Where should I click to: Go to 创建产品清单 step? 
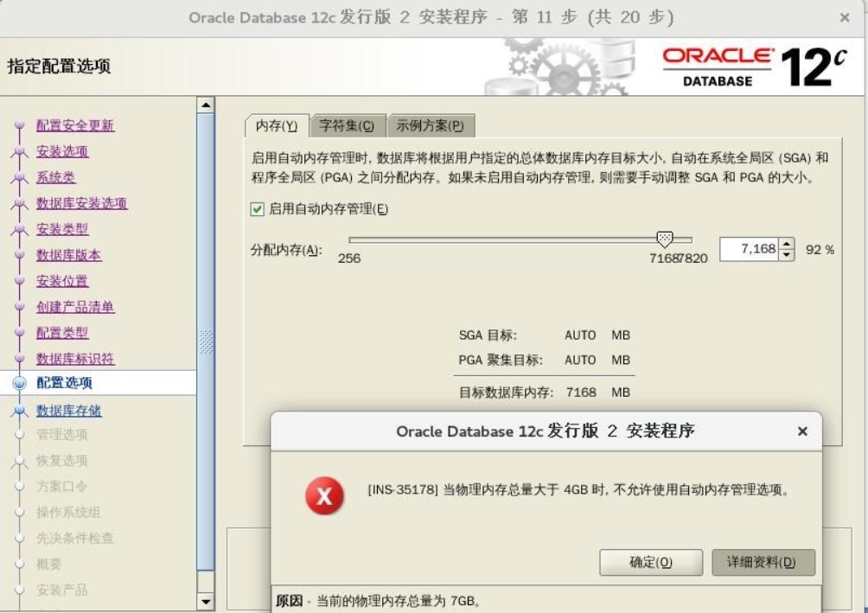click(75, 307)
